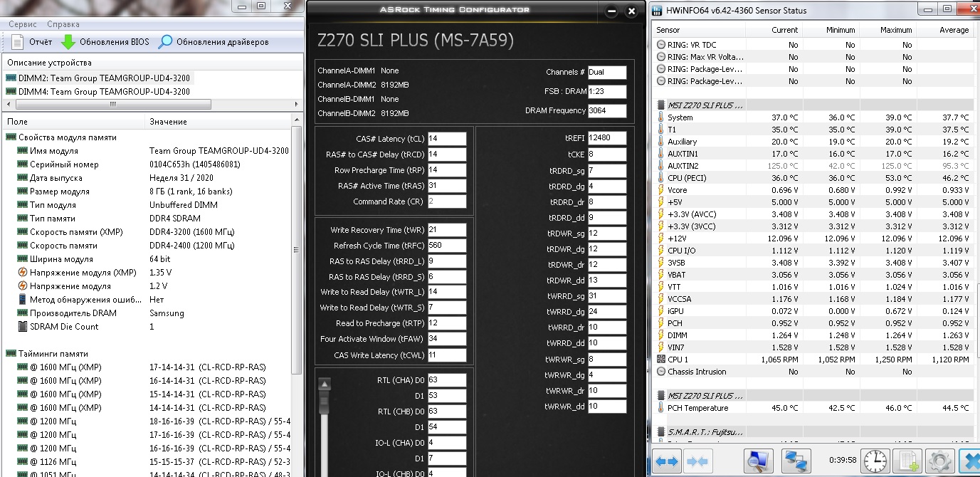Viewport: 980px width, 477px height.
Task: Click the RAS# Active Time (tRAS) field
Action: 447,186
